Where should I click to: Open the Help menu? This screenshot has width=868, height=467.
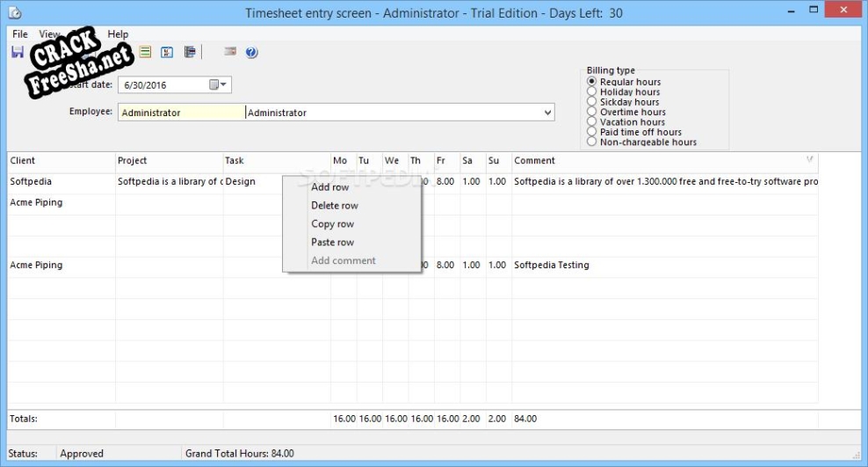coord(118,34)
